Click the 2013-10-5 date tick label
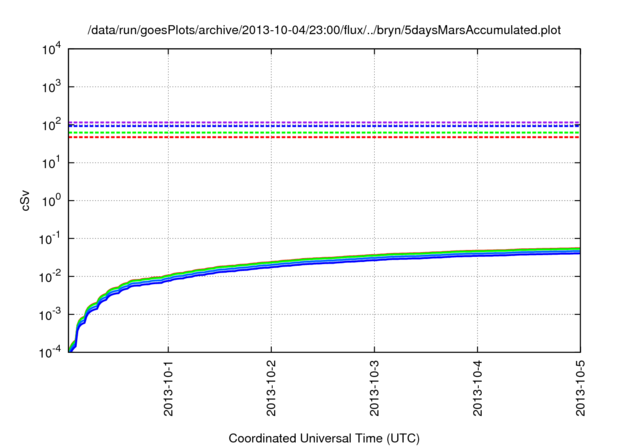This screenshot has height=448, width=640. click(580, 388)
